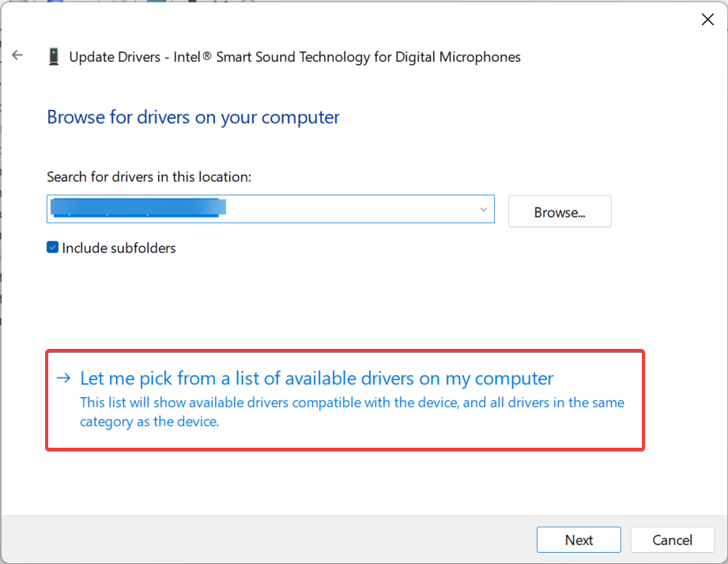The width and height of the screenshot is (728, 564).
Task: Untick the Include subfolders checkbox
Action: (x=52, y=247)
